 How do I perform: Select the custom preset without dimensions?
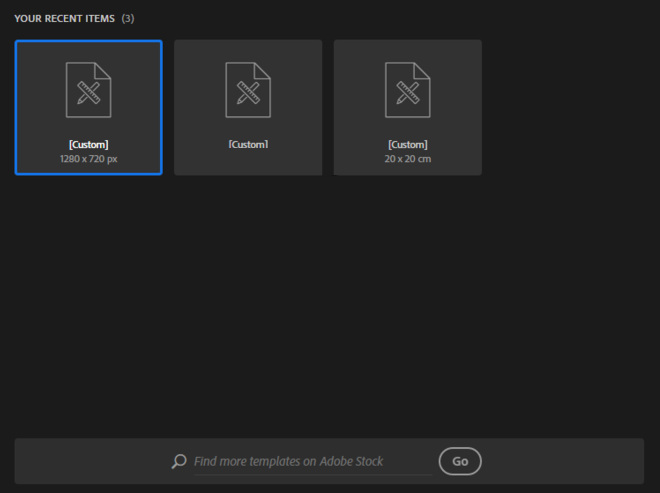(x=248, y=107)
